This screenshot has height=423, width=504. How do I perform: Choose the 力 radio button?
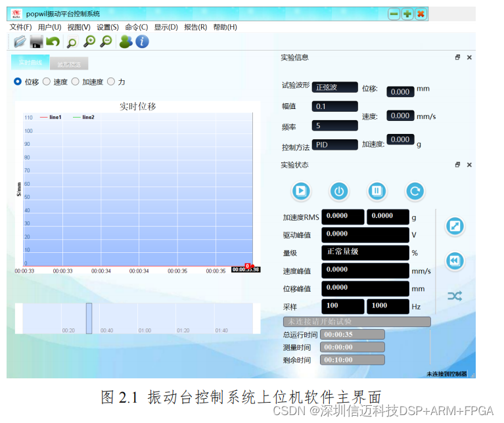coord(111,82)
